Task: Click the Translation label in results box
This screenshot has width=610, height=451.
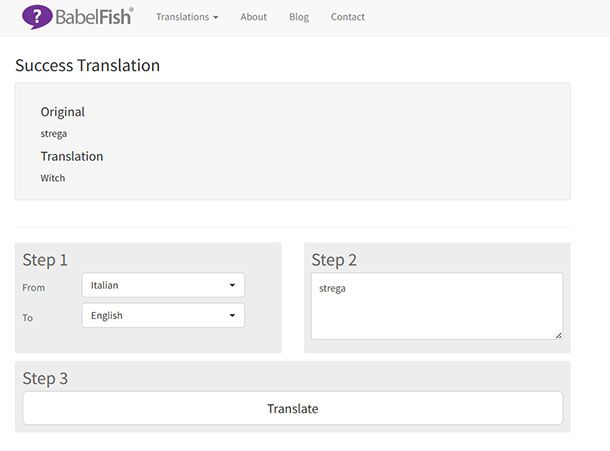Action: click(72, 156)
